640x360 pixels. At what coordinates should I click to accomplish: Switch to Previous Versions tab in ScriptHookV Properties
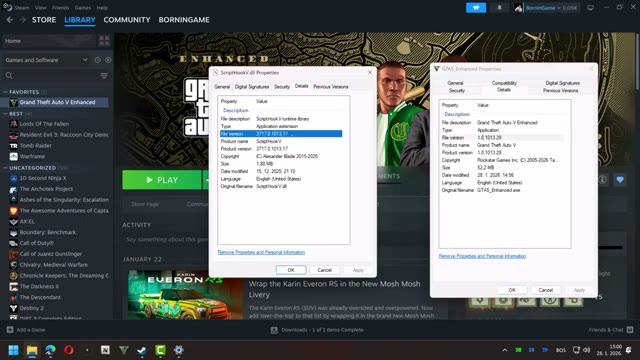coord(331,87)
